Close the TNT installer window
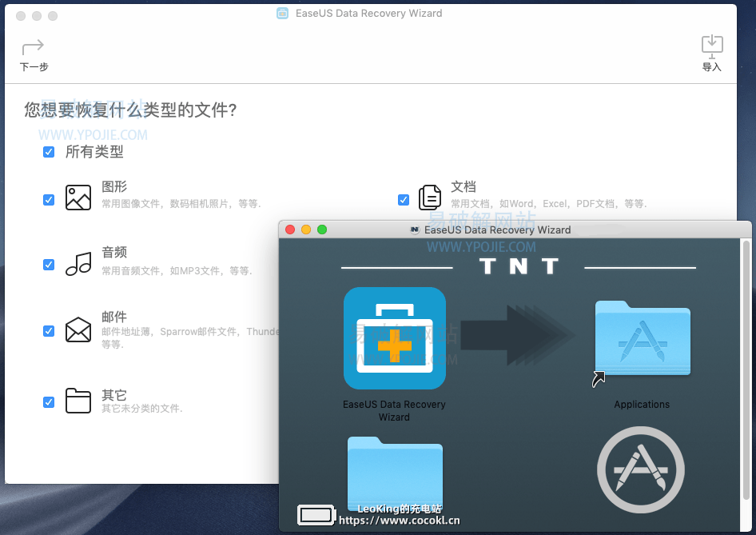Image resolution: width=756 pixels, height=535 pixels. [290, 230]
